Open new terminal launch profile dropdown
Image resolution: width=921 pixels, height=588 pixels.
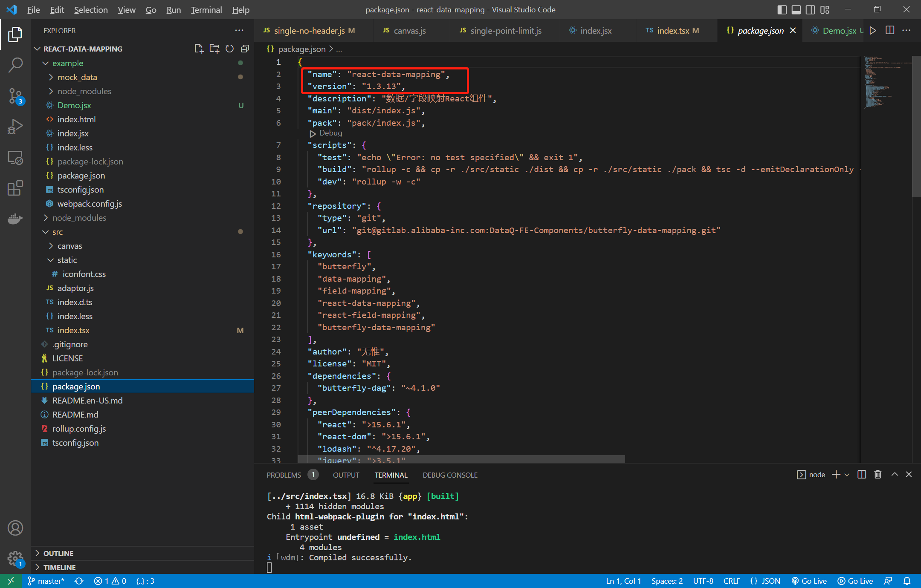[847, 475]
